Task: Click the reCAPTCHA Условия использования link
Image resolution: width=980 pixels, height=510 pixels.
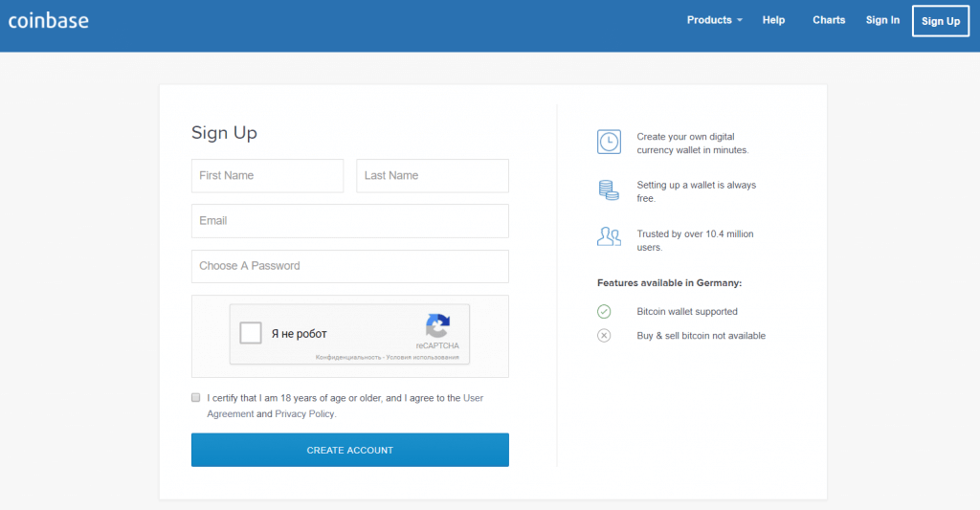Action: click(422, 358)
